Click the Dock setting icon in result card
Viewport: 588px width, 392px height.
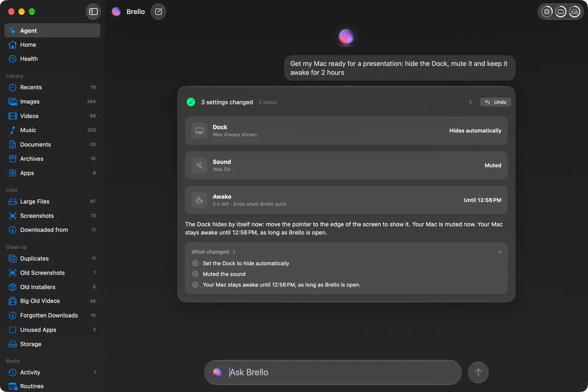click(x=199, y=130)
